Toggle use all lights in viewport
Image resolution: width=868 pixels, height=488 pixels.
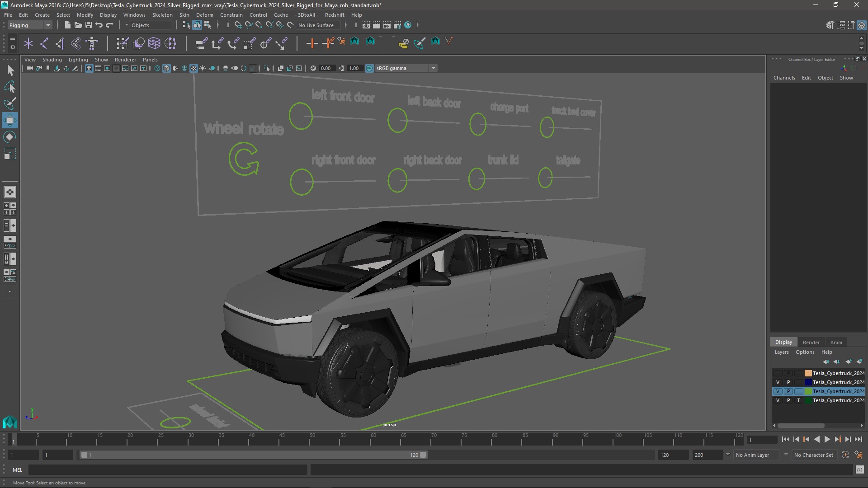coord(203,68)
